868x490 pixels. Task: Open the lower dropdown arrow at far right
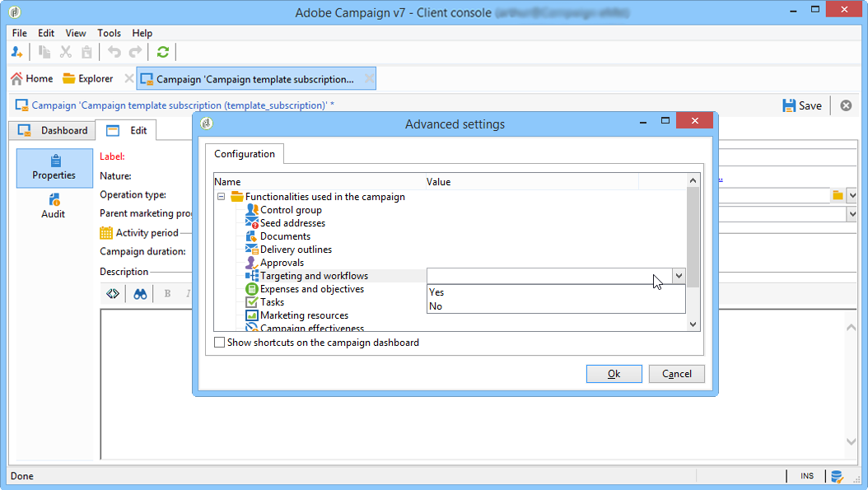click(x=852, y=214)
